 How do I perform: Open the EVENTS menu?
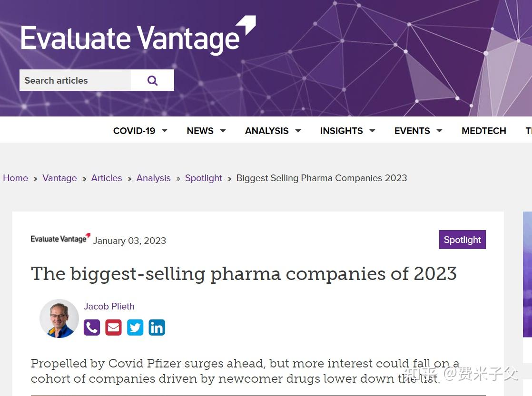418,131
